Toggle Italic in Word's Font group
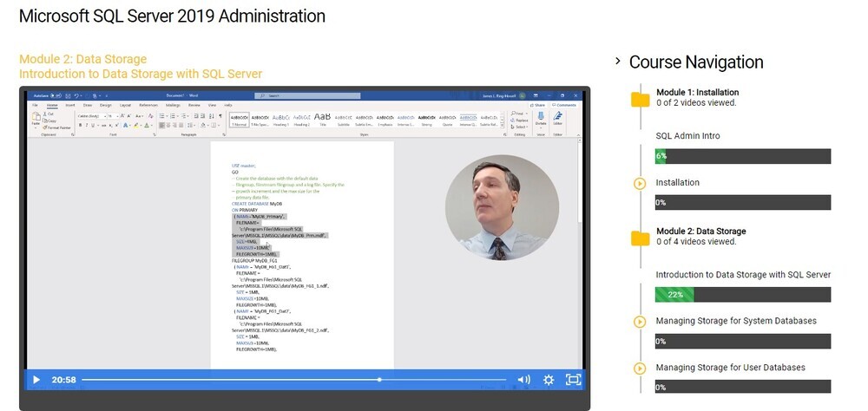The width and height of the screenshot is (868, 411). [87, 125]
